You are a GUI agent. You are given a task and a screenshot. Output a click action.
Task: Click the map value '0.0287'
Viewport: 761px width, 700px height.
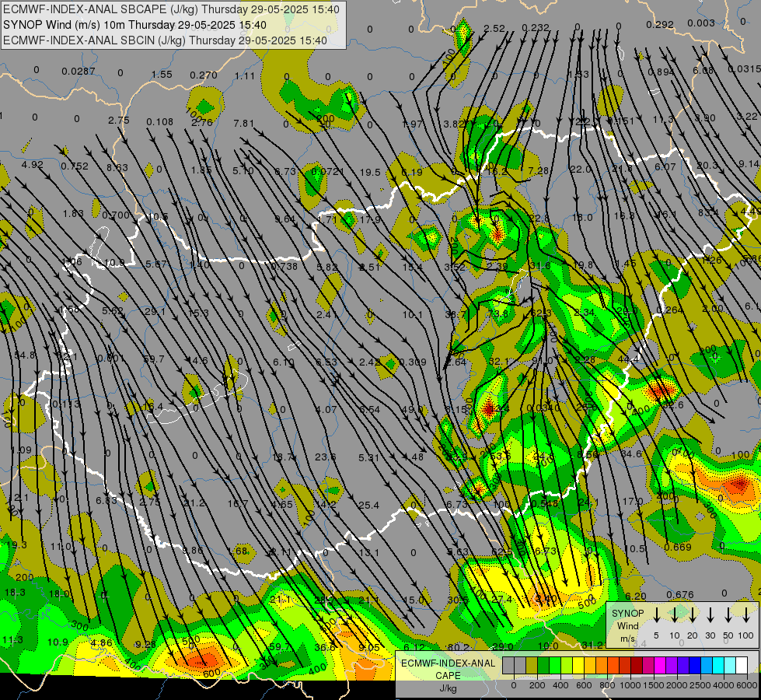coord(79,72)
